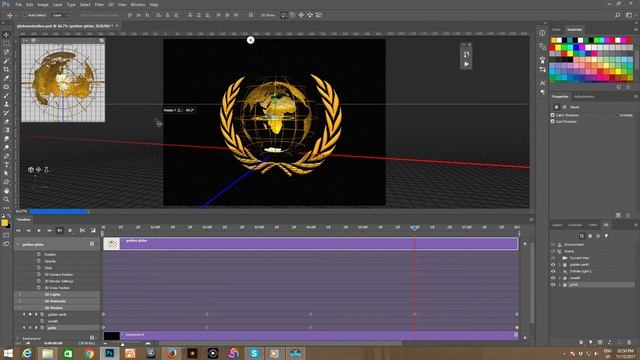Toggle the Auto-Select checkbox
This screenshot has height=360, width=640.
tap(24, 15)
